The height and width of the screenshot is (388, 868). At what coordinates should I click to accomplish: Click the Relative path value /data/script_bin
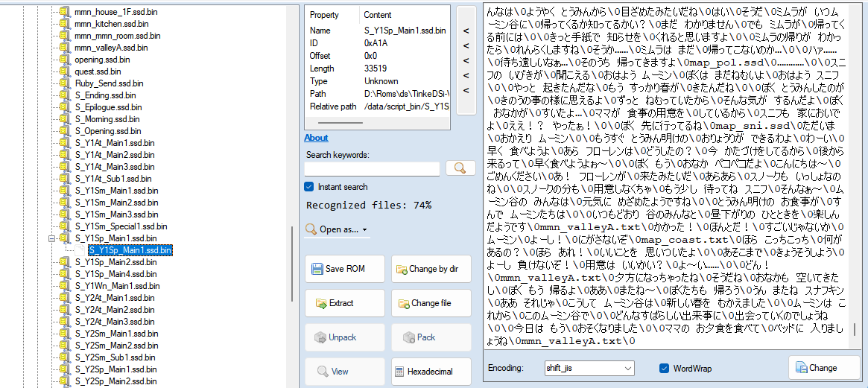pos(406,106)
